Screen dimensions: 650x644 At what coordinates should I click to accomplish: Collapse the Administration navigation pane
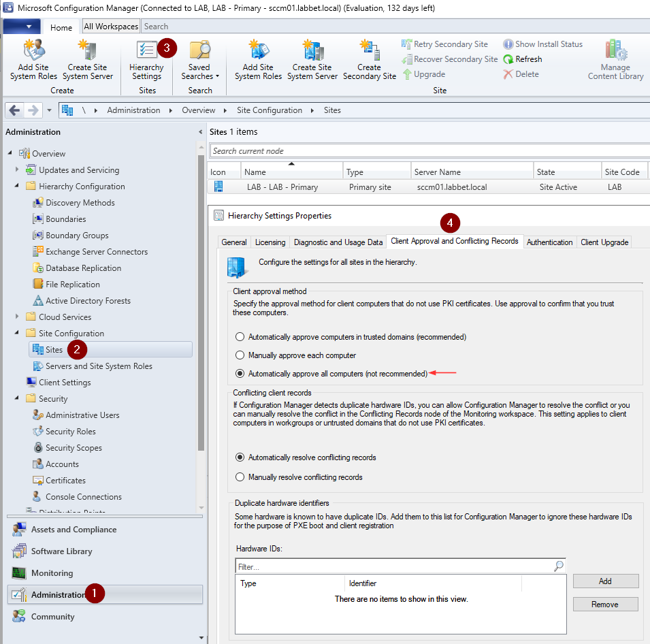tap(201, 132)
